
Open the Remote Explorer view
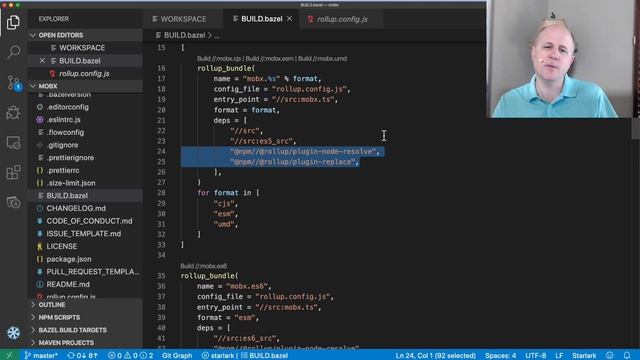tap(13, 142)
